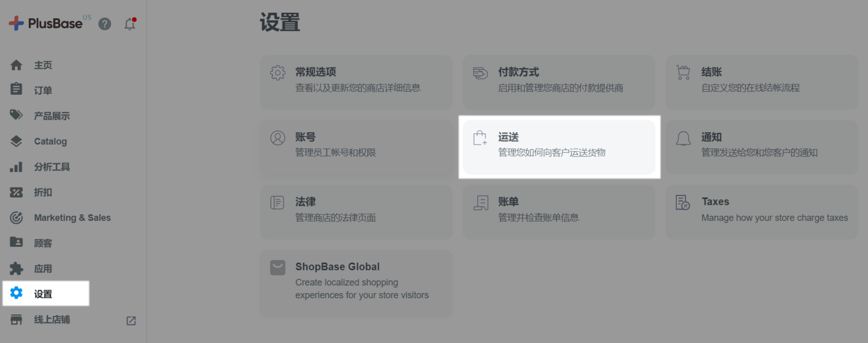Open the 账号 settings title
This screenshot has width=868, height=343.
305,137
